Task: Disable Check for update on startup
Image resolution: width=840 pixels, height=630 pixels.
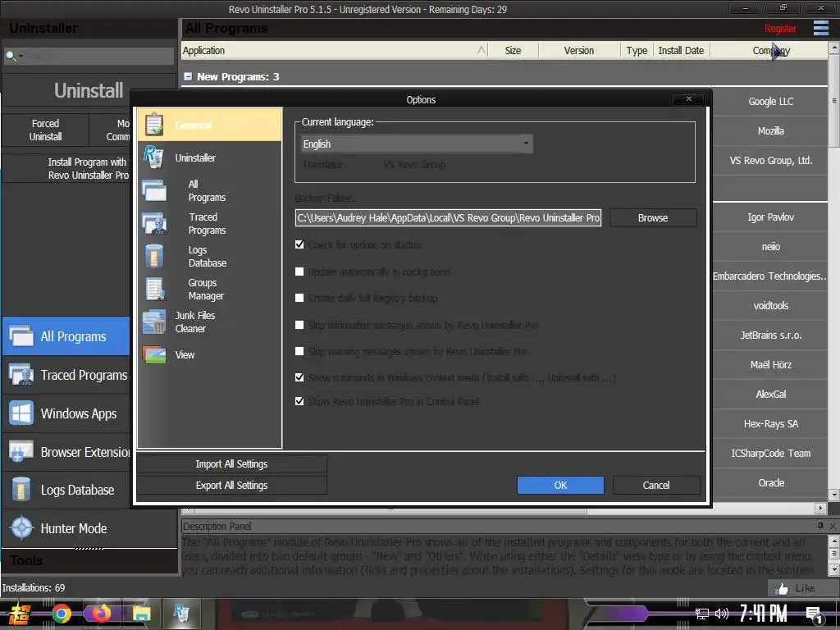Action: click(299, 244)
